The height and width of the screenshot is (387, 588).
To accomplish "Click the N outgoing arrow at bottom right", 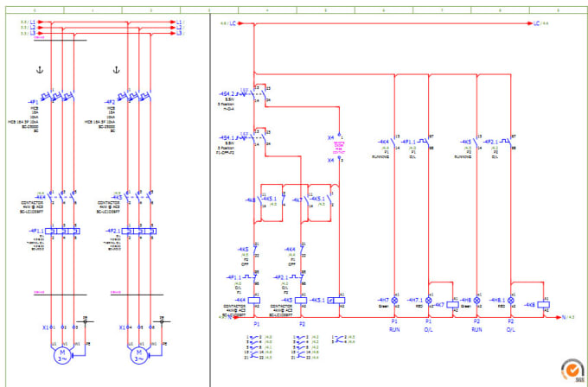I will 558,317.
